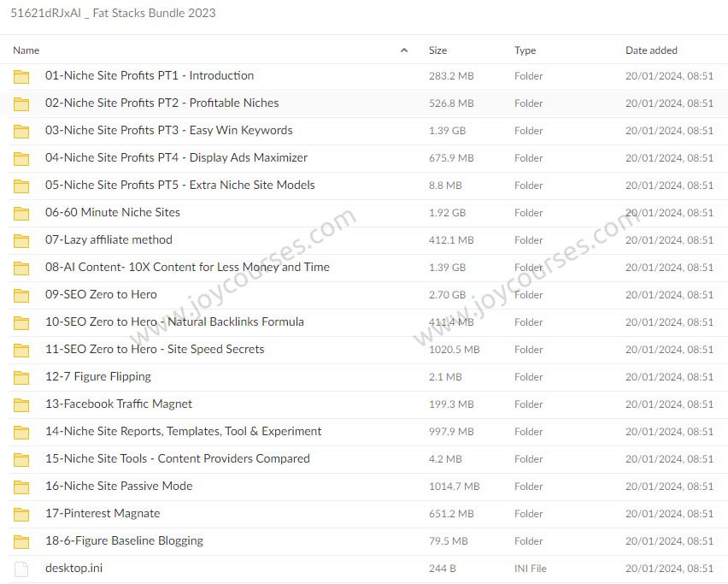This screenshot has width=728, height=584.
Task: Click the 2.70 GB size cell
Action: pos(447,296)
